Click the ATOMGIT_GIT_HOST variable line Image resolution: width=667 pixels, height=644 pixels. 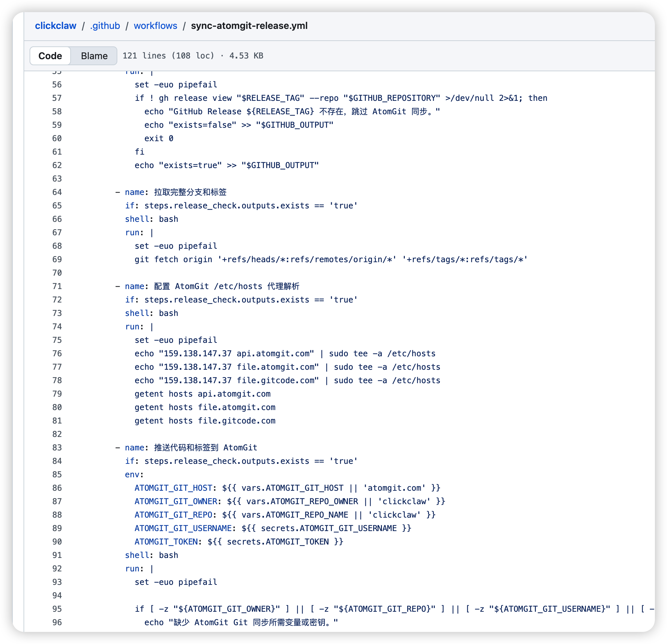[287, 488]
